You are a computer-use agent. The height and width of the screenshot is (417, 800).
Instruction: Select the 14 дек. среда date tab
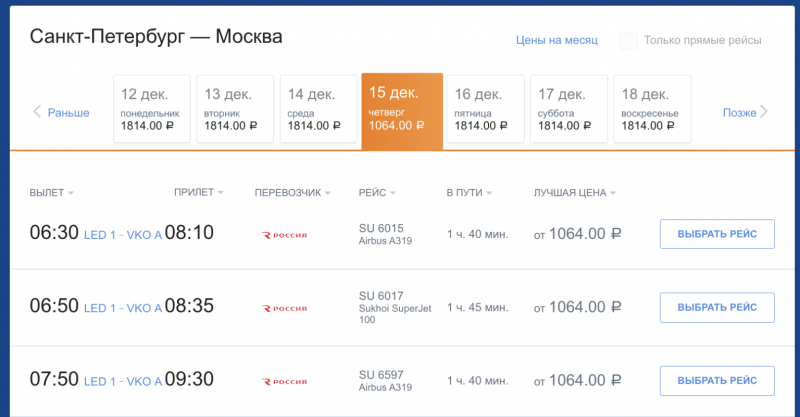pyautogui.click(x=318, y=109)
